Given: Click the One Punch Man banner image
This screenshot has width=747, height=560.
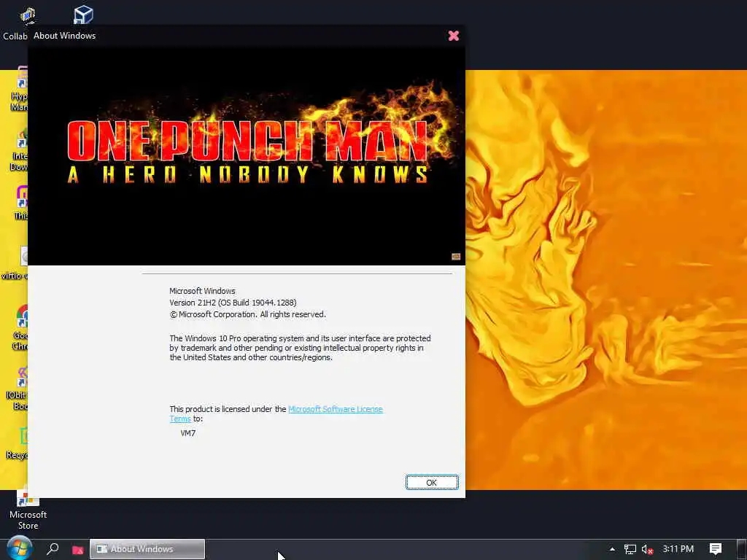Looking at the screenshot, I should pos(247,156).
